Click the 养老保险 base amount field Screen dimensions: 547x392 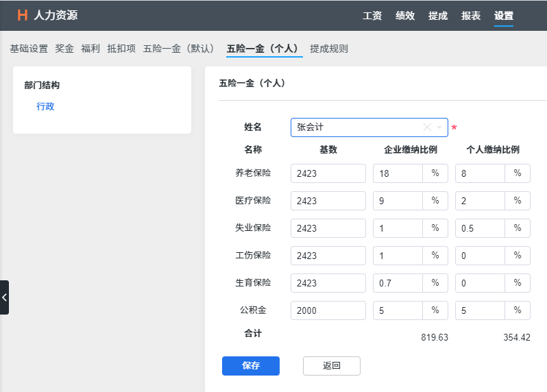tap(328, 173)
